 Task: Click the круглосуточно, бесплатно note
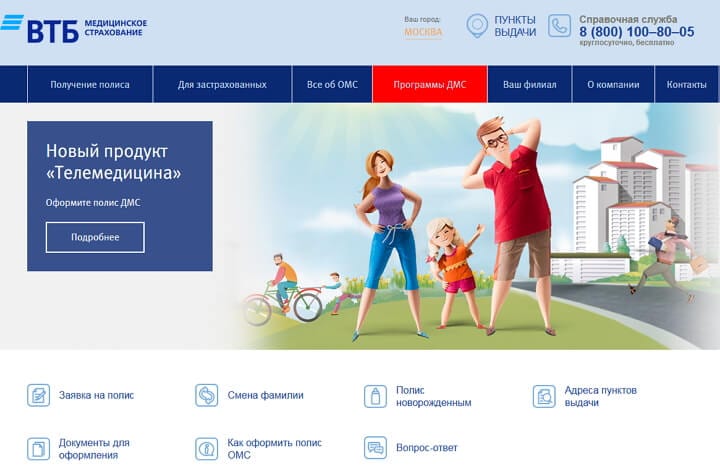[626, 43]
